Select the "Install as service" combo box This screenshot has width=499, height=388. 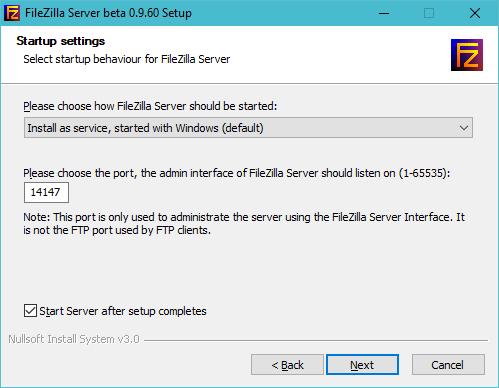coord(248,128)
